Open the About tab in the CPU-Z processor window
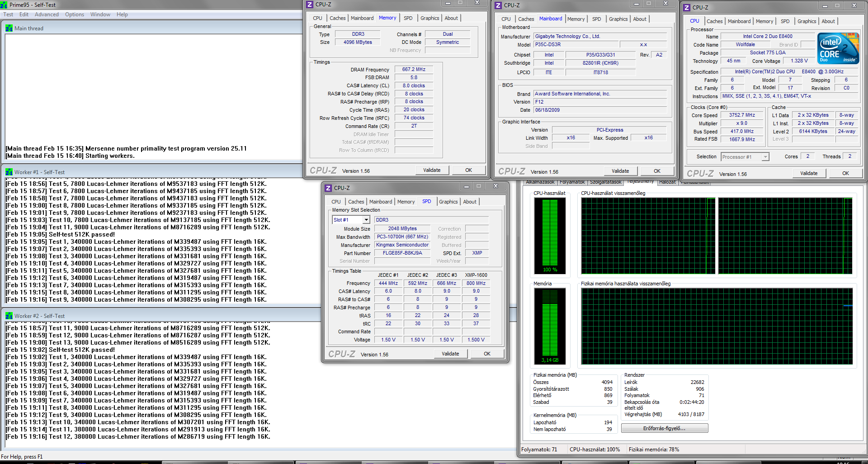This screenshot has width=868, height=464. click(828, 21)
